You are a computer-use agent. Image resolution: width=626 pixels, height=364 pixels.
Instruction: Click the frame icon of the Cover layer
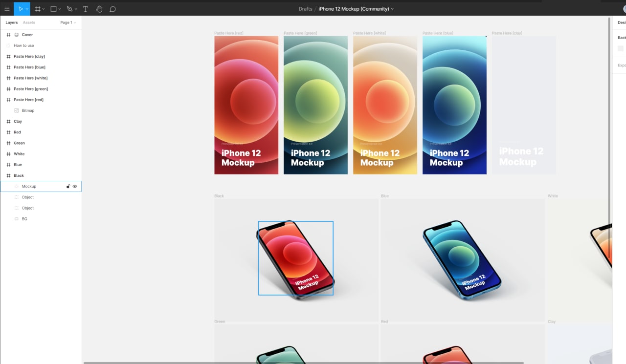coord(8,35)
